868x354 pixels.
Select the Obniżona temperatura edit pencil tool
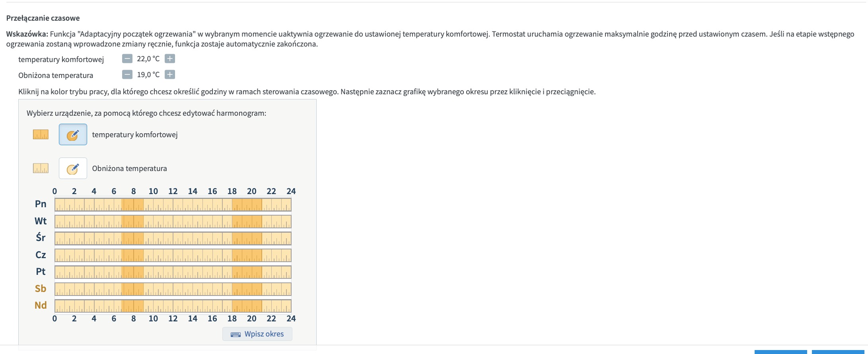pyautogui.click(x=73, y=168)
